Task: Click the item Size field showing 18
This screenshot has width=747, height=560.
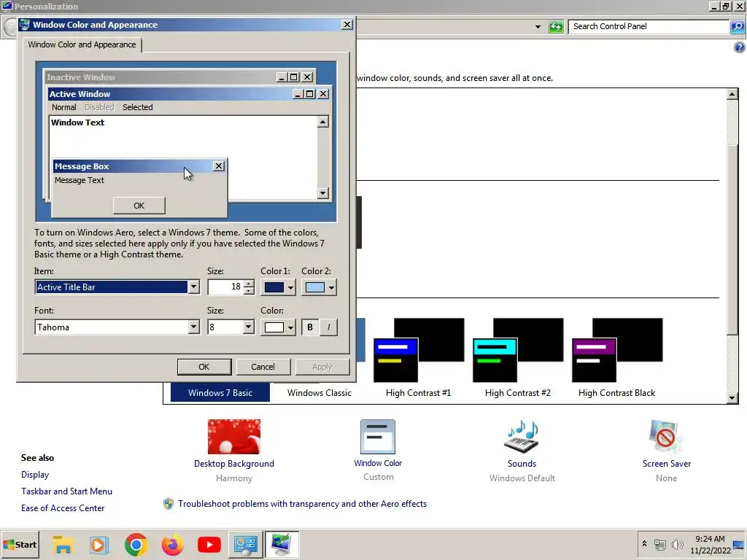Action: point(226,287)
